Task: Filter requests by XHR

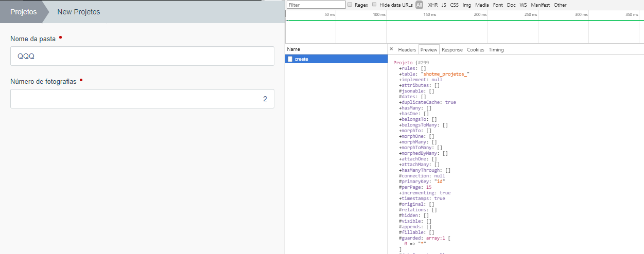Action: pos(433,5)
